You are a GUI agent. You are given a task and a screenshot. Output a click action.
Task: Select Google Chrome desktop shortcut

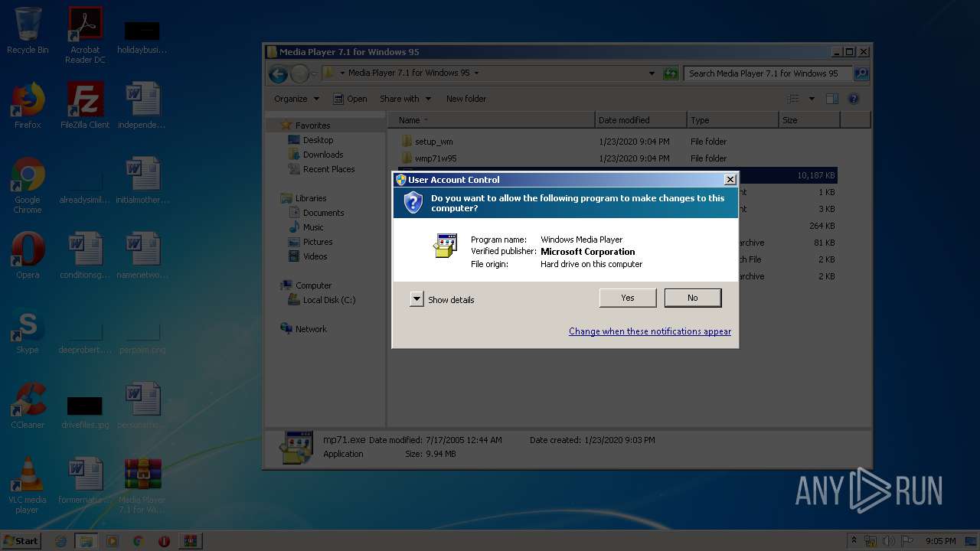tap(28, 185)
